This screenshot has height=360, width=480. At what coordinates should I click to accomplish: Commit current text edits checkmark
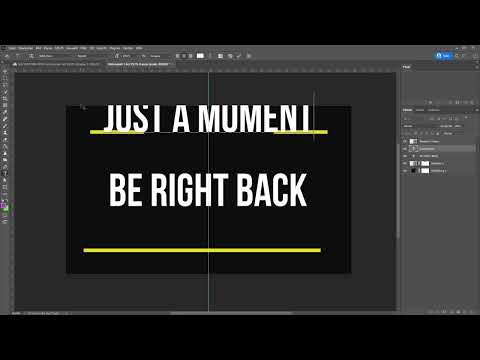pyautogui.click(x=239, y=56)
